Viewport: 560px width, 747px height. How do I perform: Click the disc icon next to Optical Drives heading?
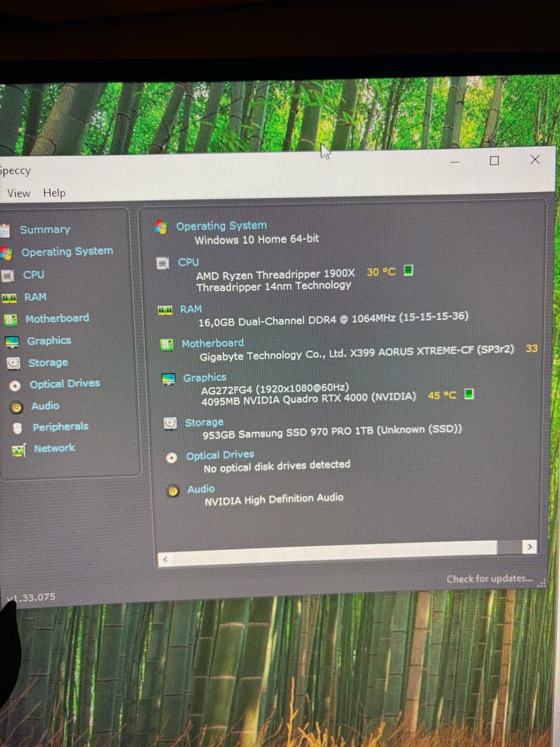[x=171, y=458]
